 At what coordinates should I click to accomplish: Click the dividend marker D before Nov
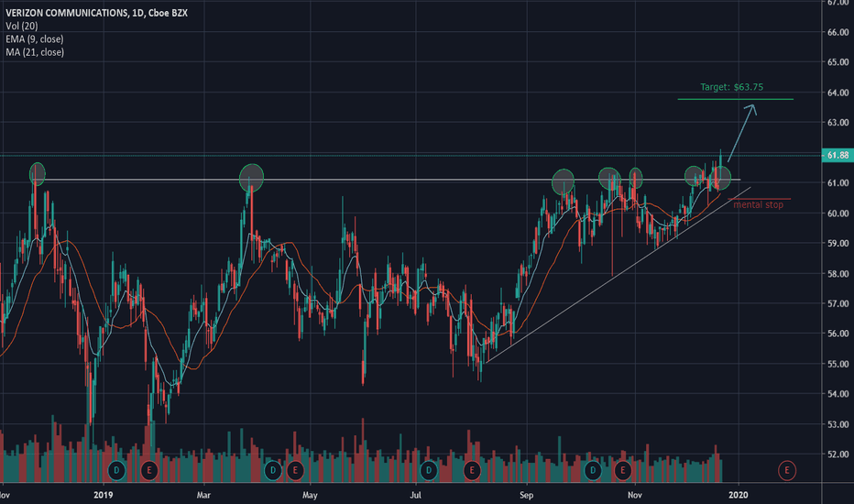[593, 470]
